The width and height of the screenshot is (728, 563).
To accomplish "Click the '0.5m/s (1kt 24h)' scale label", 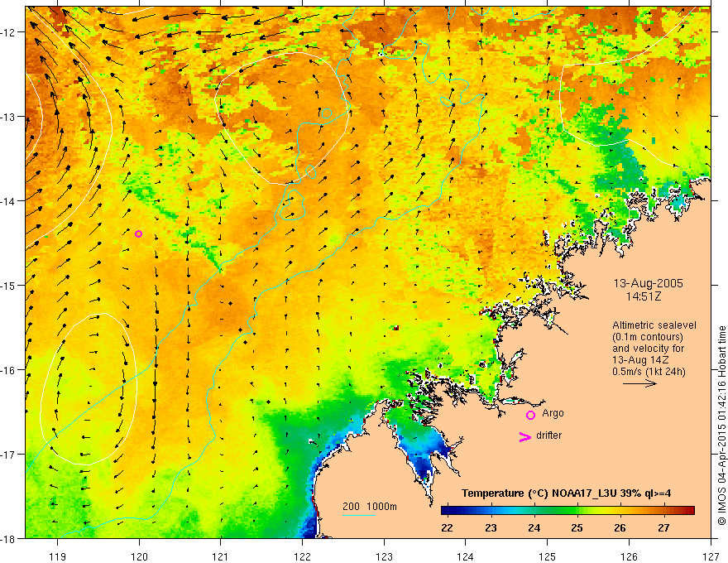I will [649, 372].
